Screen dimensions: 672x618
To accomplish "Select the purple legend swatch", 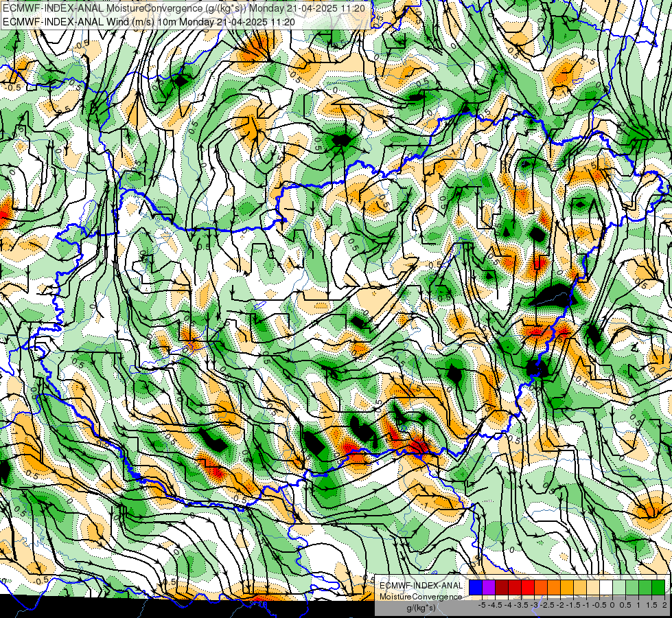I will [489, 587].
